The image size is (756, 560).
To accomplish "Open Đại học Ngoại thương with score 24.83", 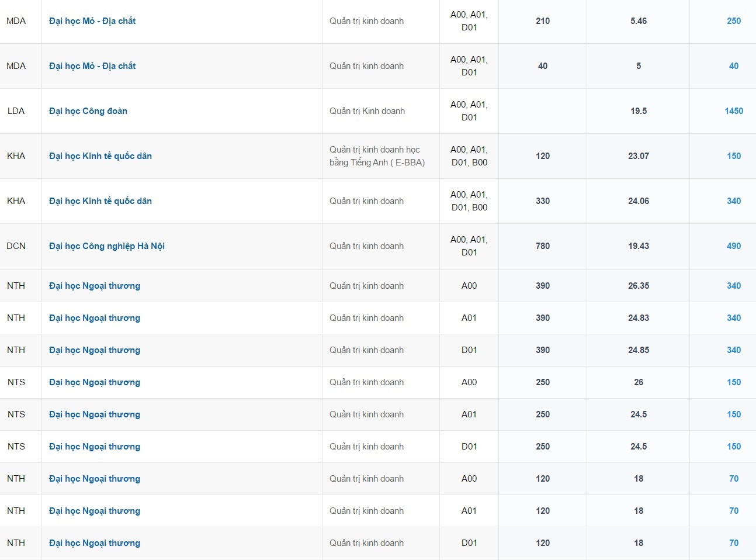I will point(95,318).
